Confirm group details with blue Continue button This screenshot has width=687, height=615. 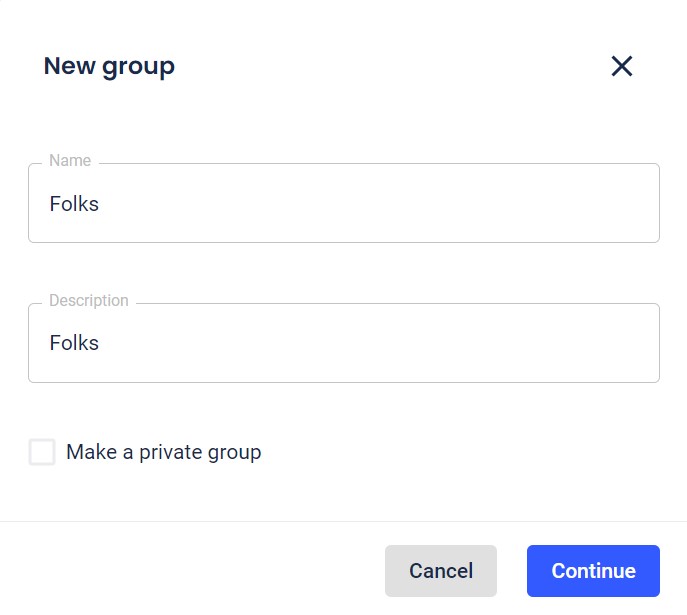(593, 571)
